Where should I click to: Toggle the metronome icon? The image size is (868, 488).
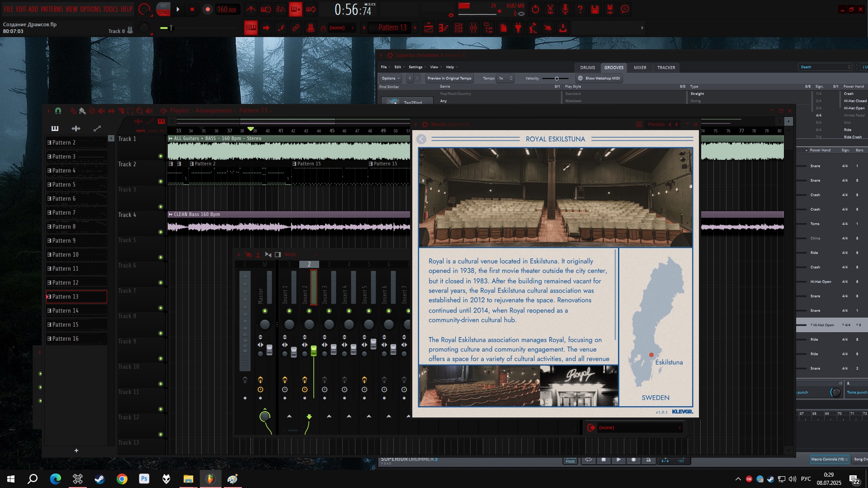(251, 9)
